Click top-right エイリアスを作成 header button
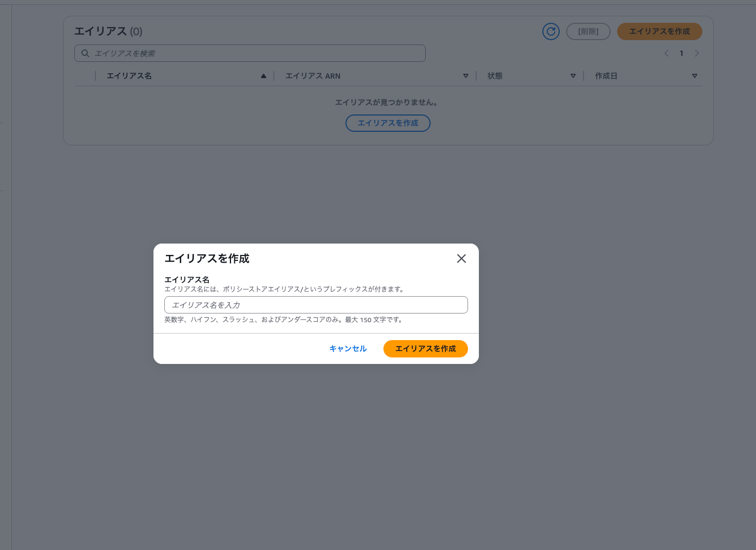This screenshot has width=756, height=550. pos(659,31)
